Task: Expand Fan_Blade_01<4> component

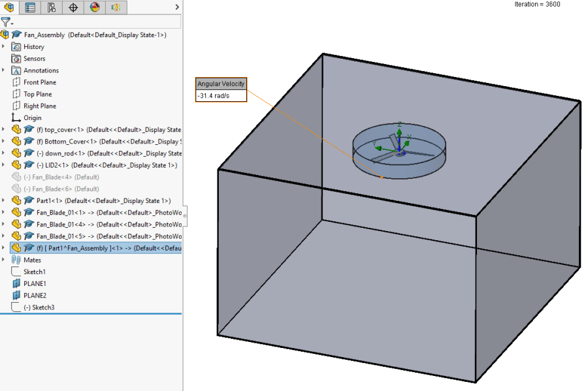Action: [3, 224]
